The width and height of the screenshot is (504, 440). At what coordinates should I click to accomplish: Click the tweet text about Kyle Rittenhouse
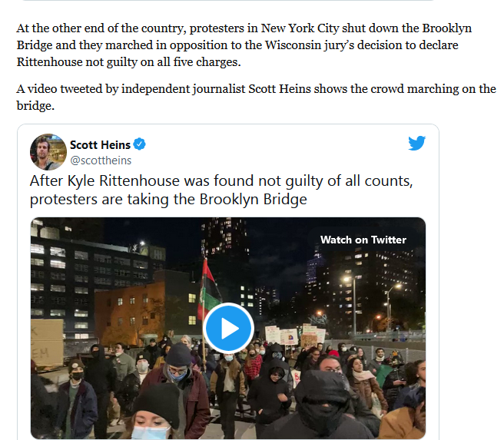(221, 190)
